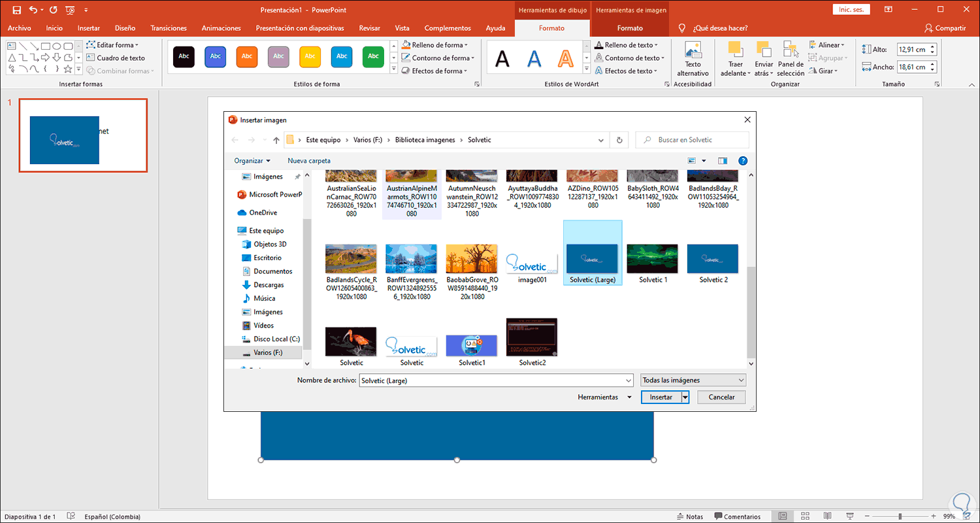Screen dimensions: 980x523
Task: Open Relleno de texto dropdown
Action: point(626,45)
